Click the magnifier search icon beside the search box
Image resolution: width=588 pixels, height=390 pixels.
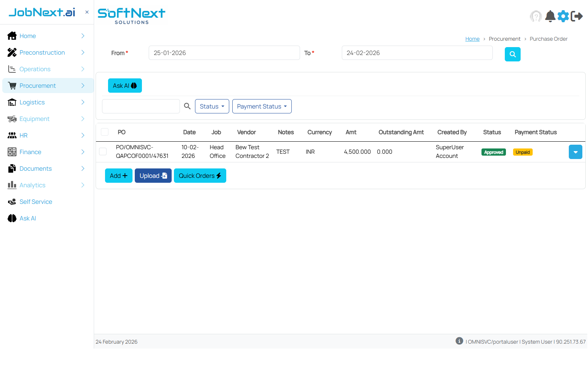(x=187, y=106)
